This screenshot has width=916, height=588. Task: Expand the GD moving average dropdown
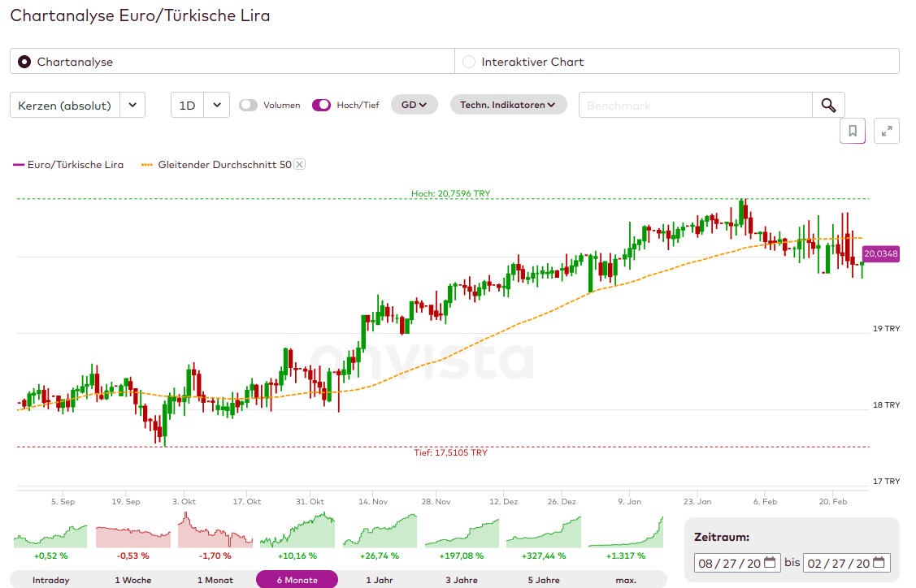click(x=415, y=106)
